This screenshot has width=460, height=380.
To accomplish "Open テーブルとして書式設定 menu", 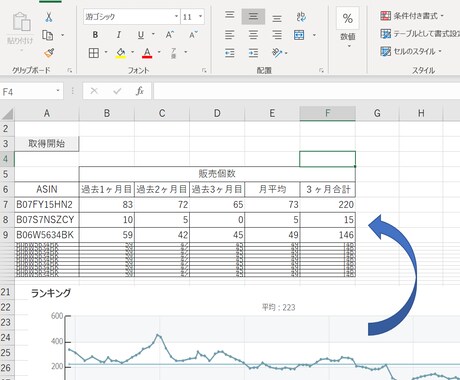I will point(420,34).
